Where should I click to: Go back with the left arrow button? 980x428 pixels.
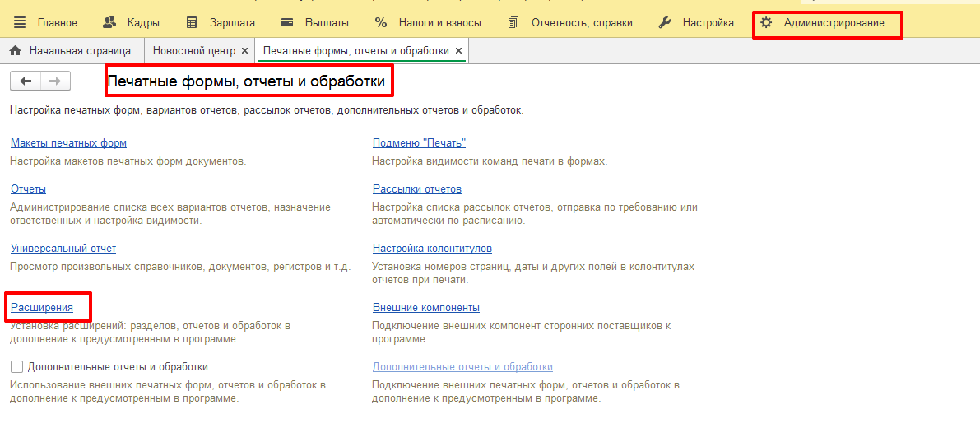[x=26, y=81]
